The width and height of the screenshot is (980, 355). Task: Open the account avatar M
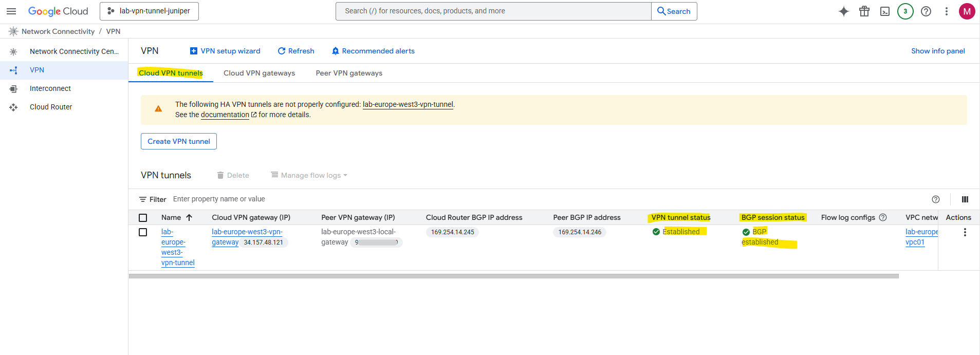coord(967,11)
